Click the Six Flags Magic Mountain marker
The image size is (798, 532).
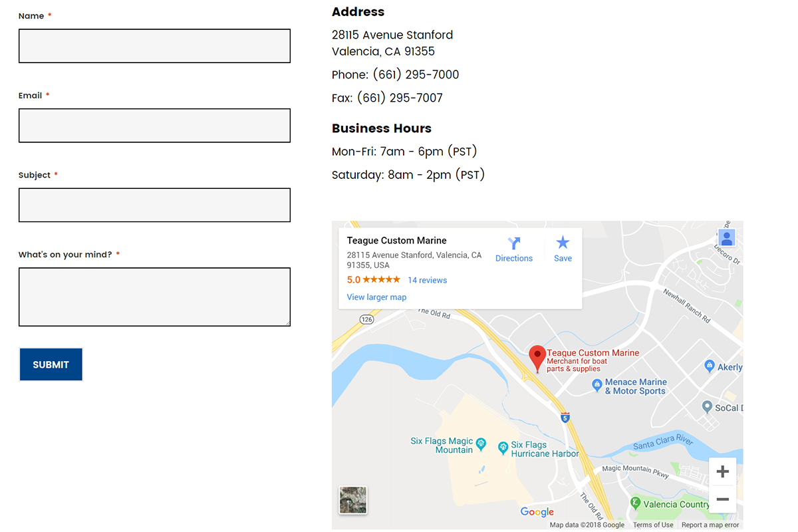481,444
